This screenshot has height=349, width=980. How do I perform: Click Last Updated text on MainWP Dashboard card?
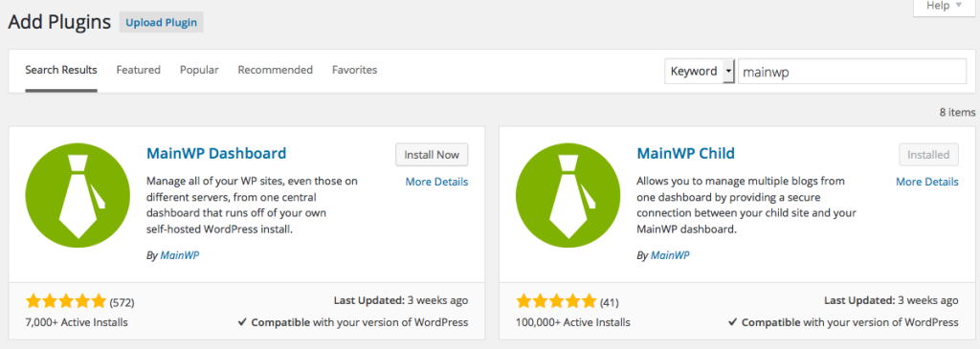click(401, 300)
